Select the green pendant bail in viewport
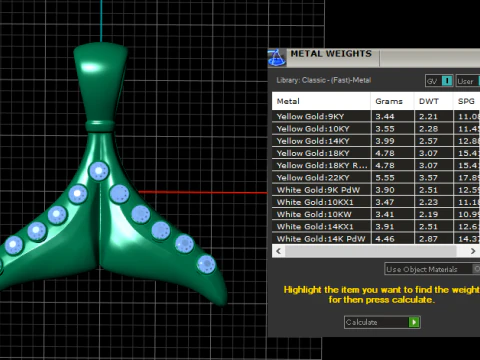This screenshot has height=360, width=480. point(100,83)
